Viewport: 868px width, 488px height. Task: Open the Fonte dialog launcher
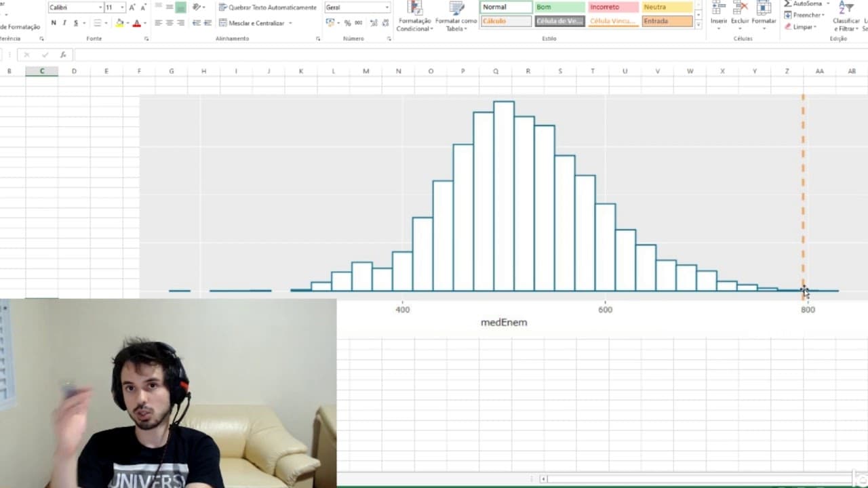point(146,39)
